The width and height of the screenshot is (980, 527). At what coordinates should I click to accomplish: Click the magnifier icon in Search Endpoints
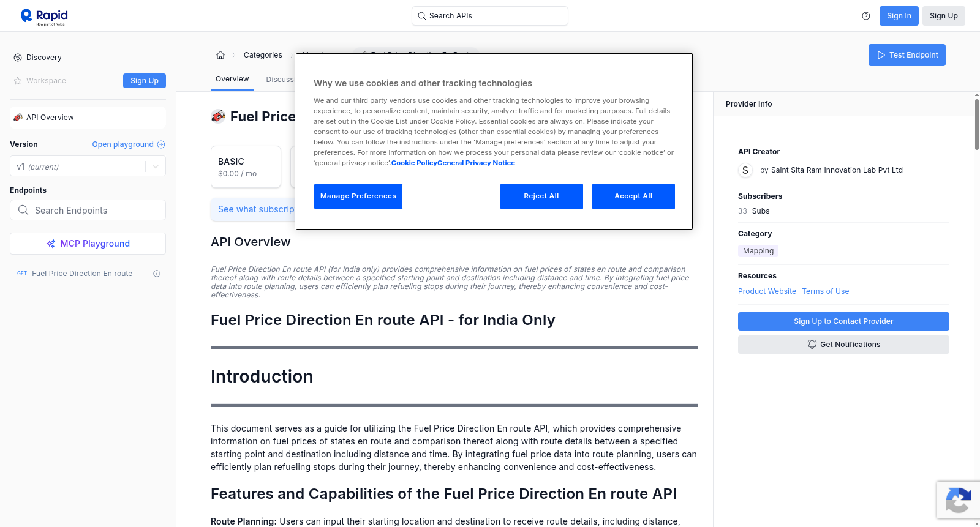[23, 210]
